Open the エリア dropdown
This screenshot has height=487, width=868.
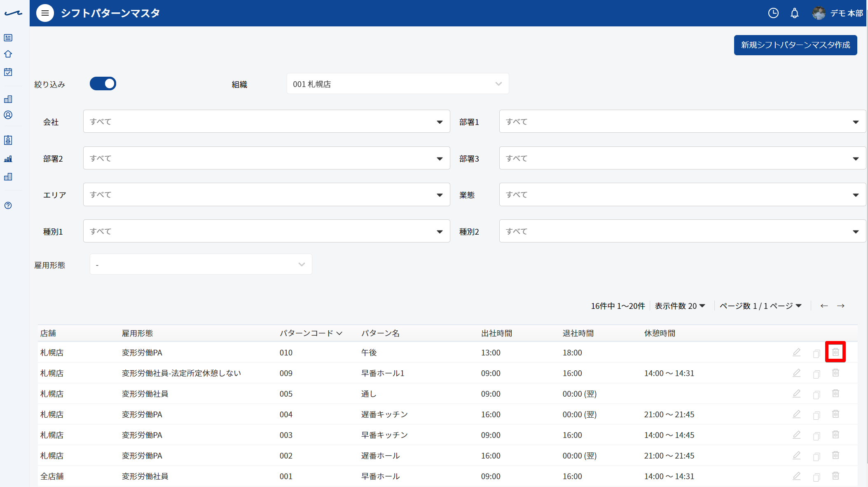click(x=267, y=194)
